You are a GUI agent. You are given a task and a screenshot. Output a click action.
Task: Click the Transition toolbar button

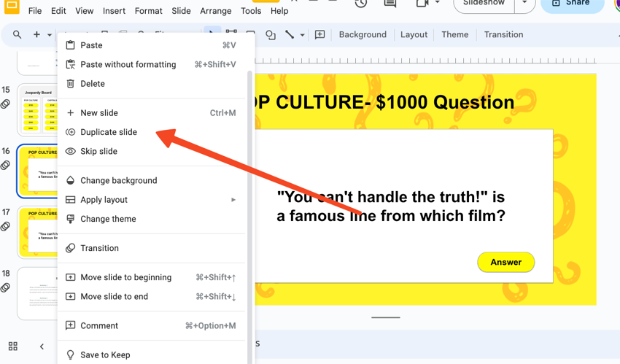pos(503,35)
